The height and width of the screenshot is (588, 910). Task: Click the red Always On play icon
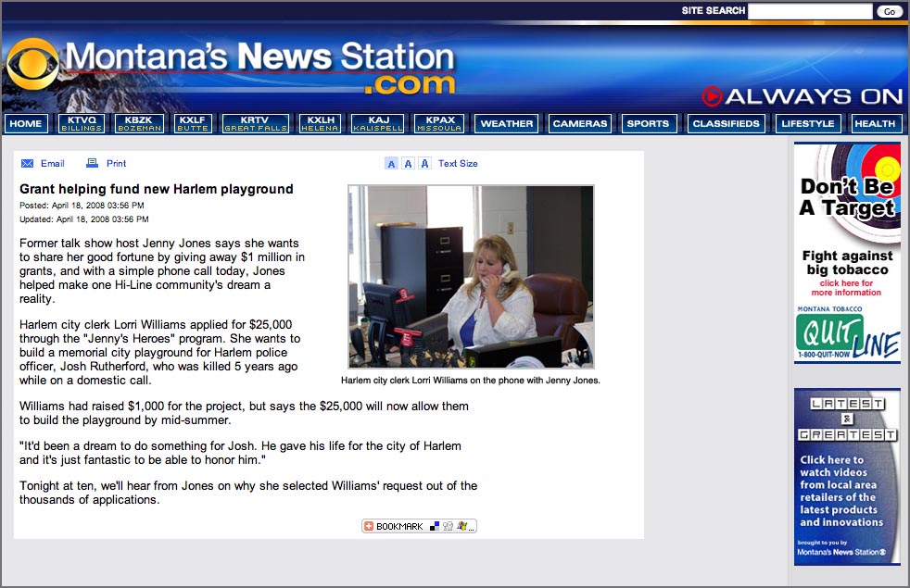click(712, 96)
